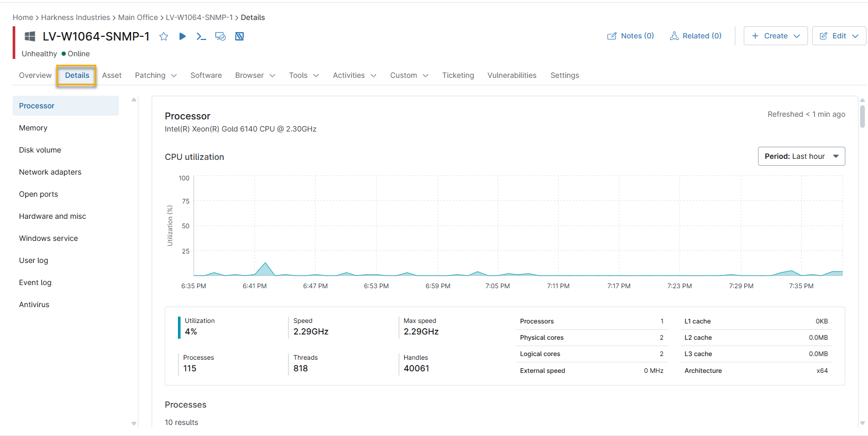Open Notes (0) for this device
This screenshot has height=436, width=868.
pyautogui.click(x=631, y=36)
